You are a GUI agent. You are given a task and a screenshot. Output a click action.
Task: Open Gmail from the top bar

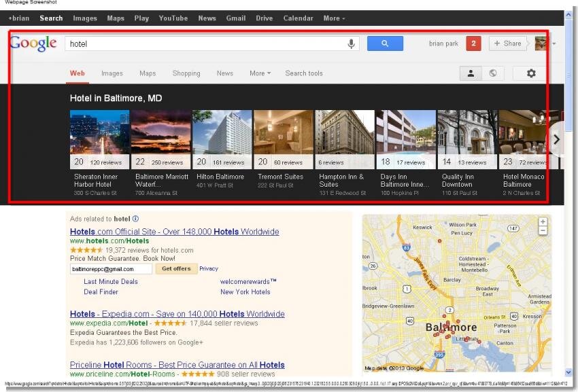(x=236, y=18)
